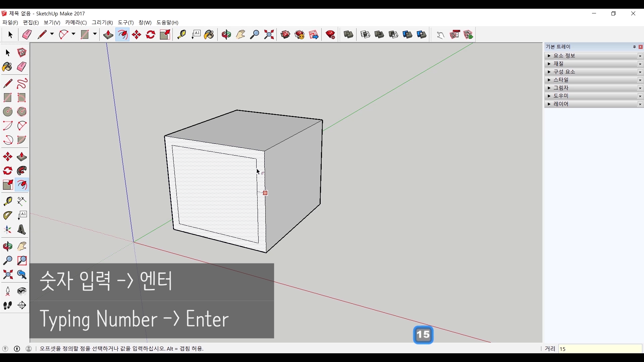
Task: Open the line tool dropdown arrow
Action: pos(52,34)
